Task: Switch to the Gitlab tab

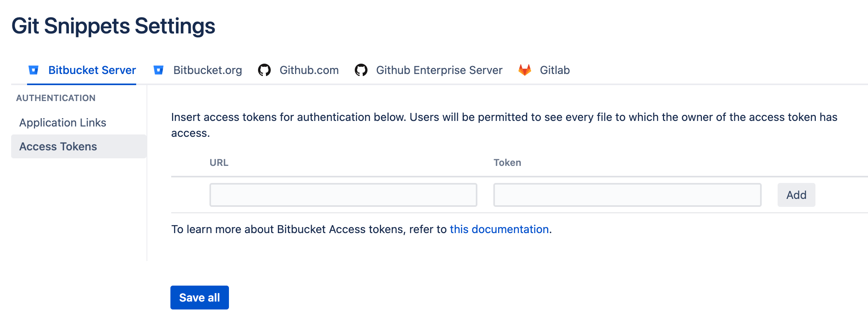Action: (x=555, y=70)
